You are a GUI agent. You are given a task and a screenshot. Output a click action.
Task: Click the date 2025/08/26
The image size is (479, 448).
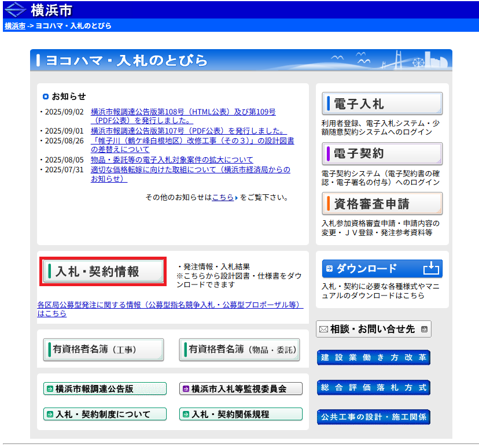(x=64, y=140)
